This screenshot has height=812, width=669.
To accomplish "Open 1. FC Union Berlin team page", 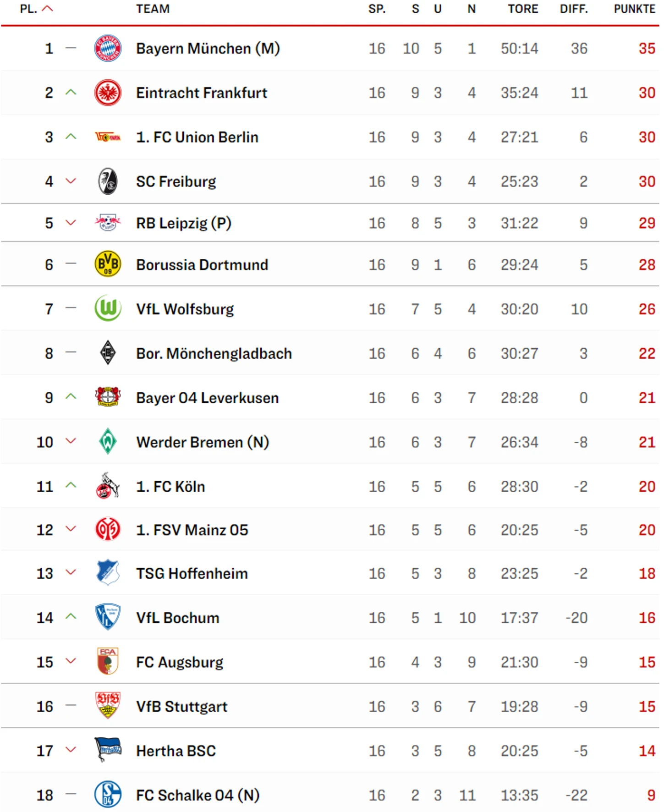I will [197, 137].
